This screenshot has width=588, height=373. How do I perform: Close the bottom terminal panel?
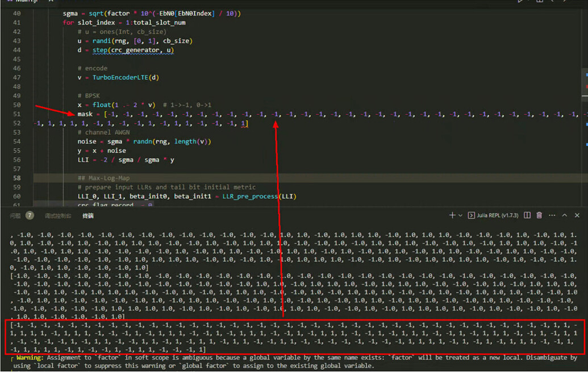tap(577, 215)
